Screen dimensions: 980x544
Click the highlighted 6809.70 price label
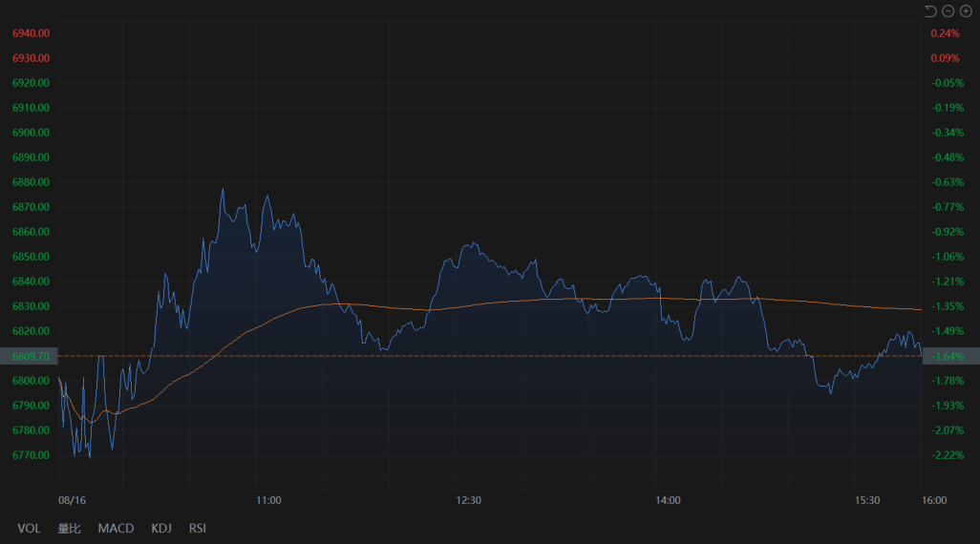pyautogui.click(x=30, y=356)
